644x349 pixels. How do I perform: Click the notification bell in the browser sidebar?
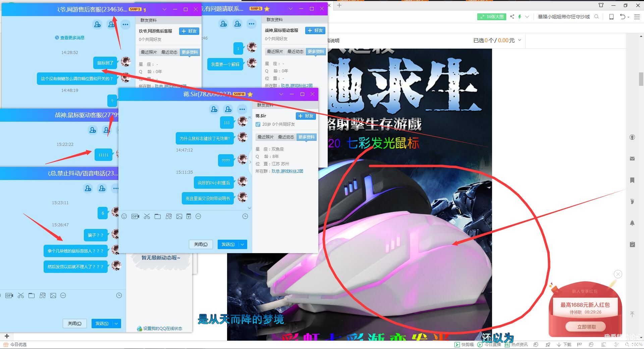click(632, 223)
